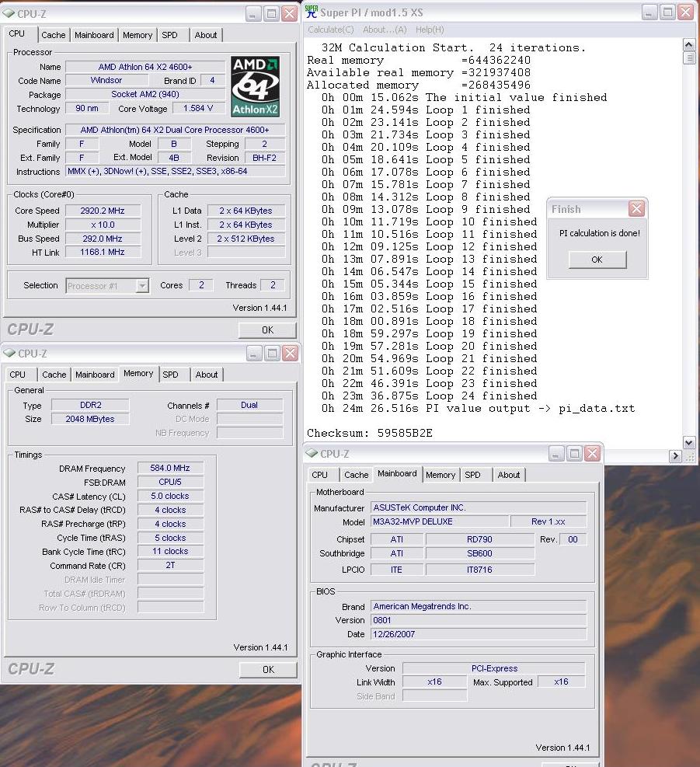Click the PCI-Express graphic interface version field
Screen dimensions: 700x767
(x=494, y=668)
